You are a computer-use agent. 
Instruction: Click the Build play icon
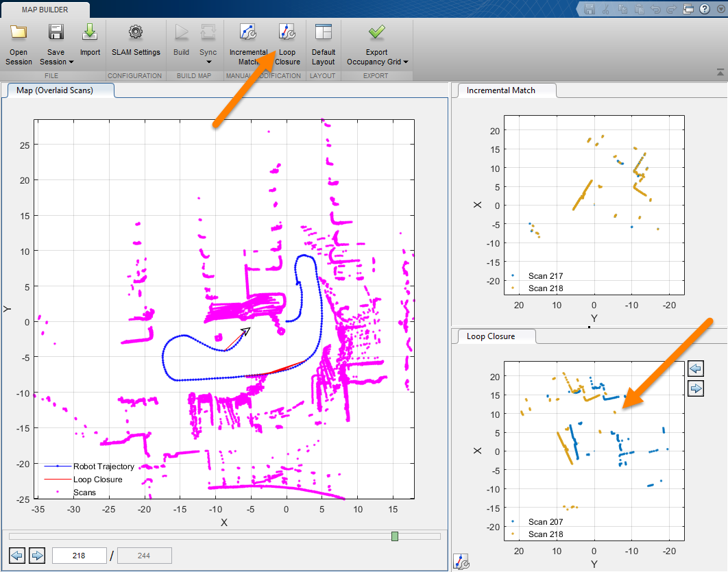182,32
